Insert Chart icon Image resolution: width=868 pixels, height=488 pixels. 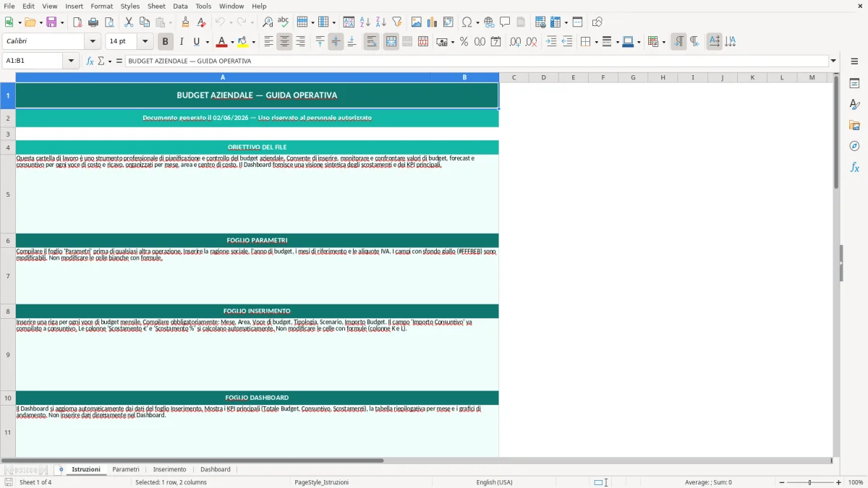(433, 22)
